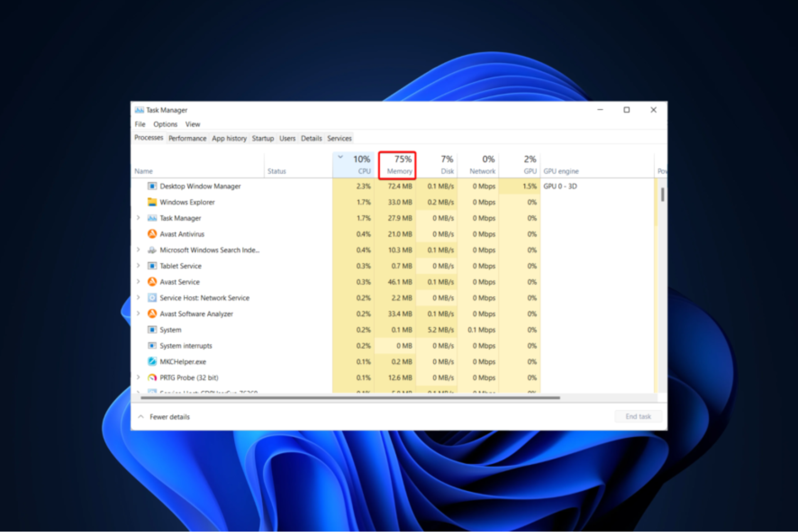
Task: Click the System interrupts process icon
Action: (152, 345)
